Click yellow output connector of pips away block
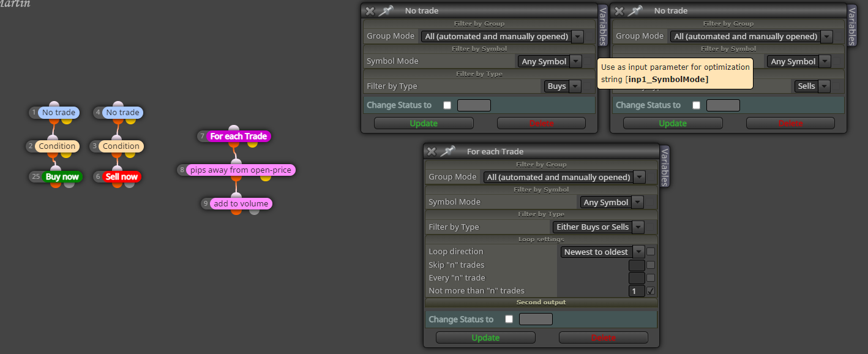The width and height of the screenshot is (868, 354). click(266, 178)
